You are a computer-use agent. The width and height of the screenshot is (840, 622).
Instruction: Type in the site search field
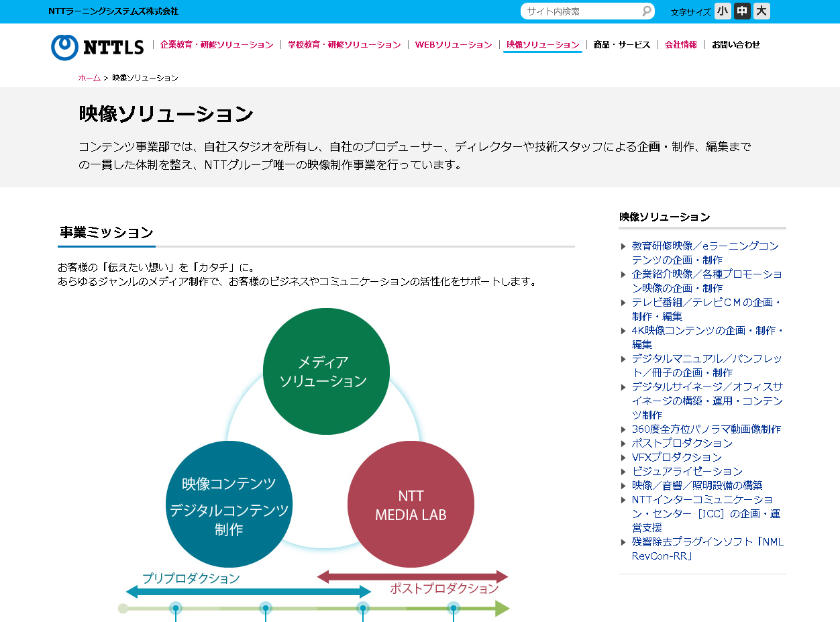pyautogui.click(x=580, y=11)
